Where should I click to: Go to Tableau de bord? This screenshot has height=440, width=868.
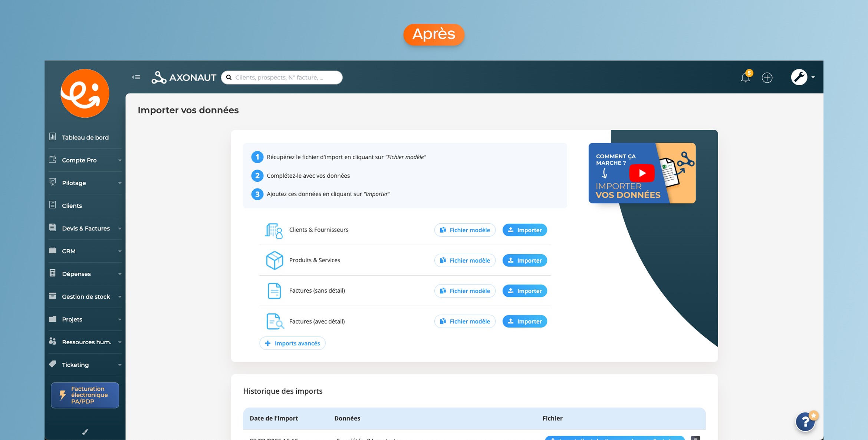coord(85,138)
